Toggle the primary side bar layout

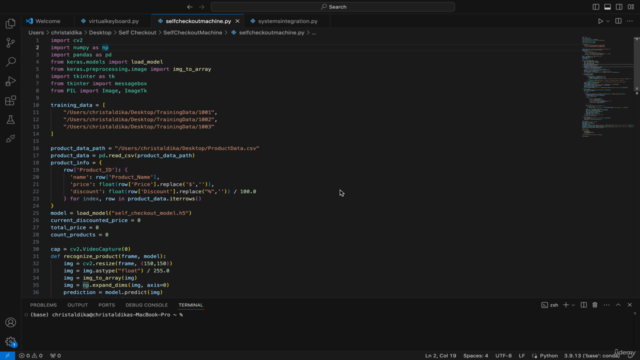pyautogui.click(x=596, y=7)
